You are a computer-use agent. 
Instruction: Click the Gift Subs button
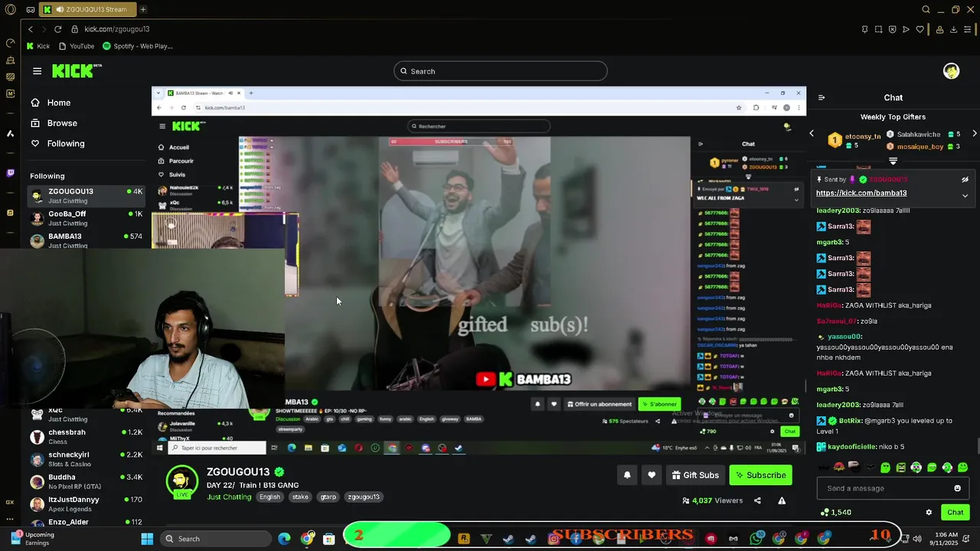[695, 475]
